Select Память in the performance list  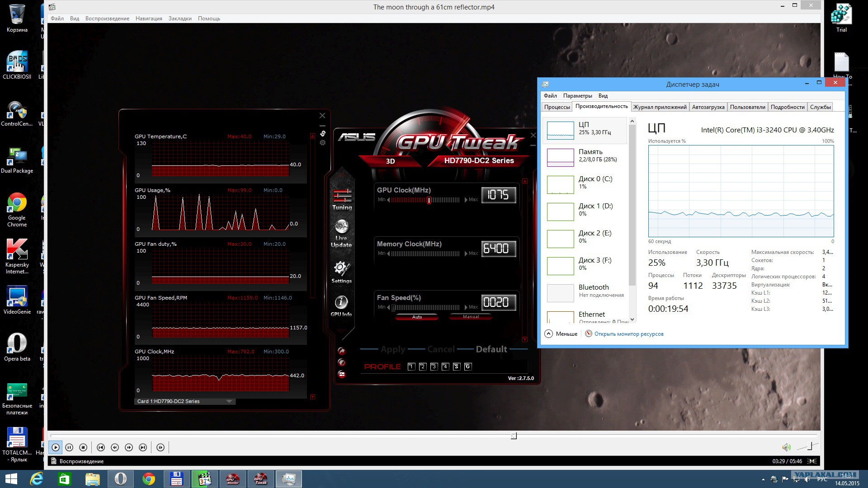[x=585, y=158]
